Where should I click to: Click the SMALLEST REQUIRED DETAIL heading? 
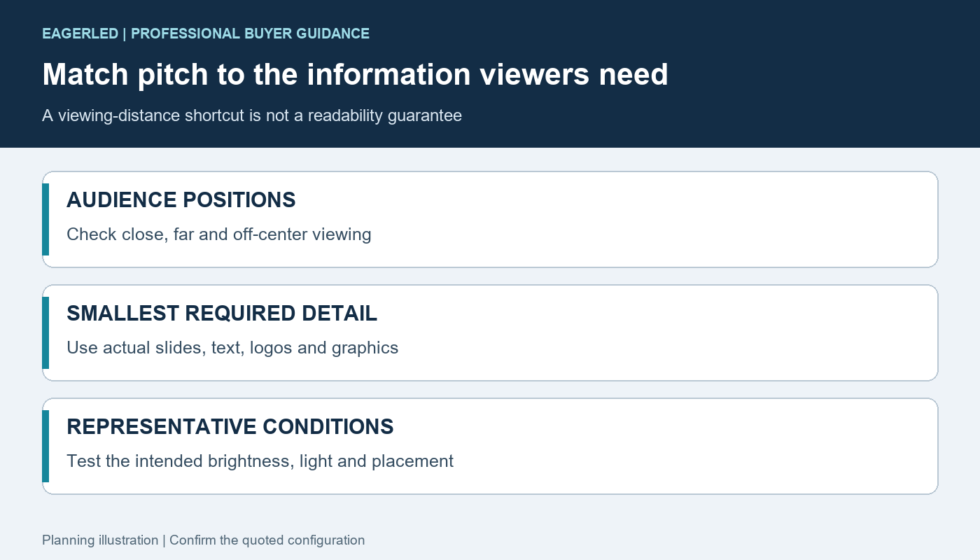(221, 314)
